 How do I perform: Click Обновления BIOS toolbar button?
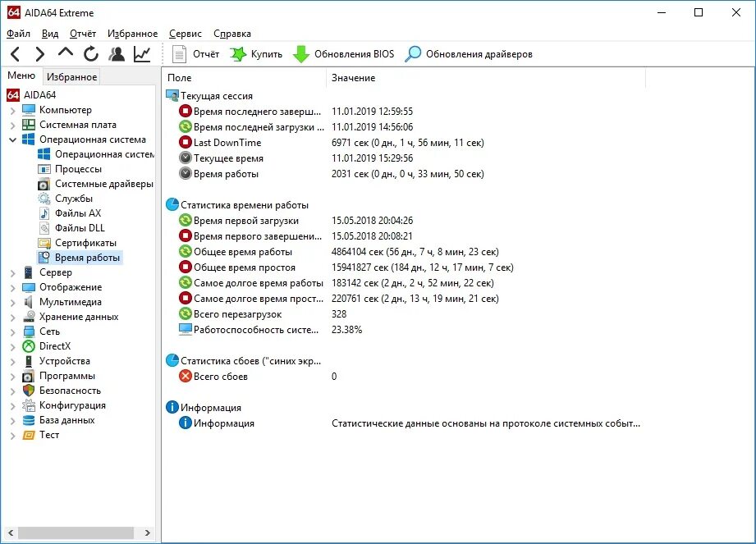[x=344, y=54]
